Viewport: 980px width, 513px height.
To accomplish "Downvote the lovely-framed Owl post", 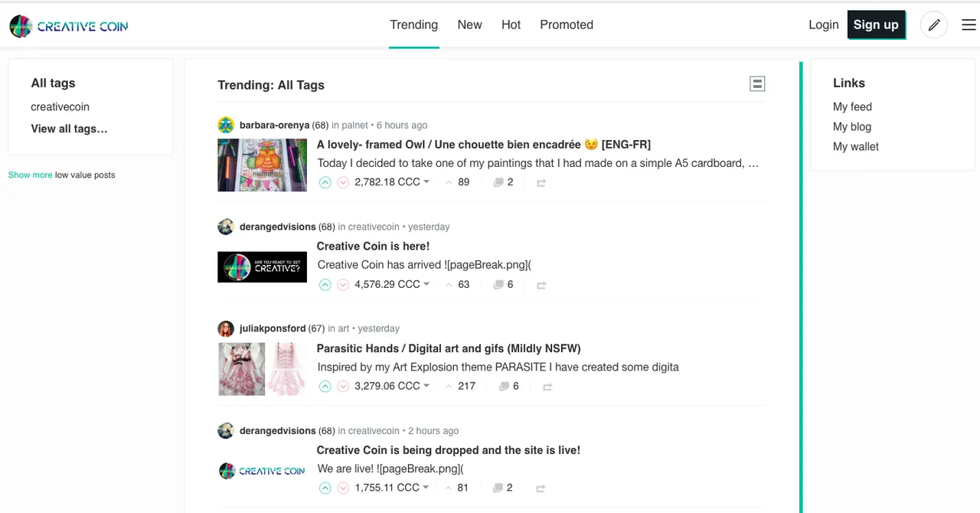I will [343, 182].
